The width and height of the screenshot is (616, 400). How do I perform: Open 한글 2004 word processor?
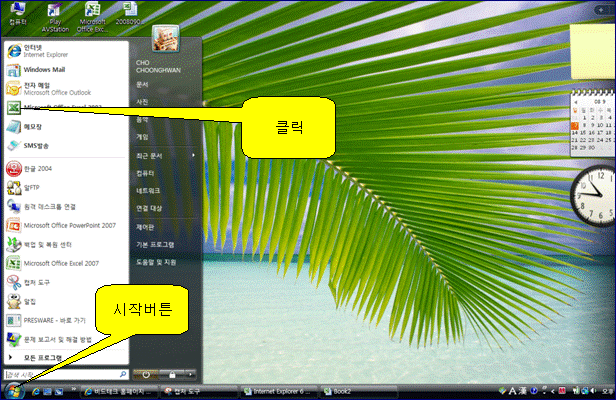click(66, 169)
